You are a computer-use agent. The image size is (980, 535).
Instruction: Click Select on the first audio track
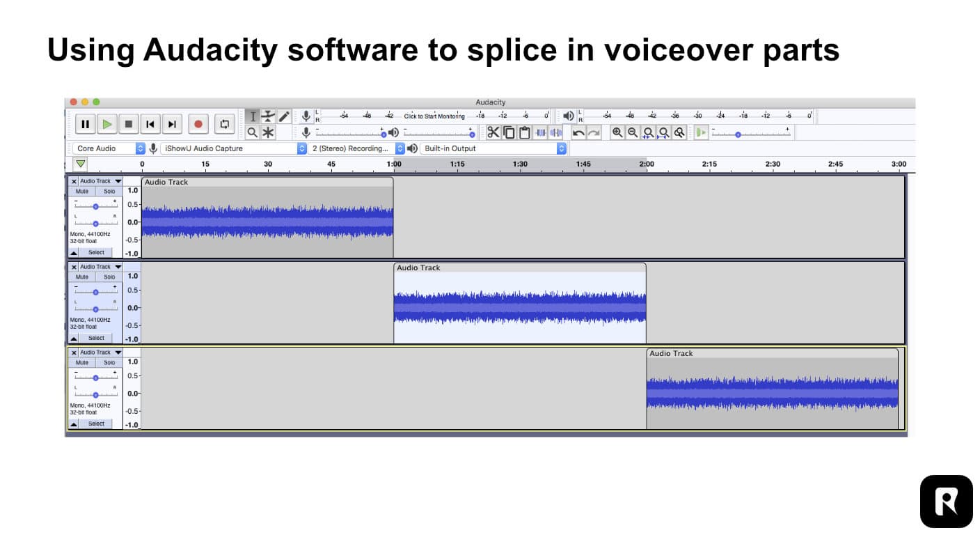96,252
